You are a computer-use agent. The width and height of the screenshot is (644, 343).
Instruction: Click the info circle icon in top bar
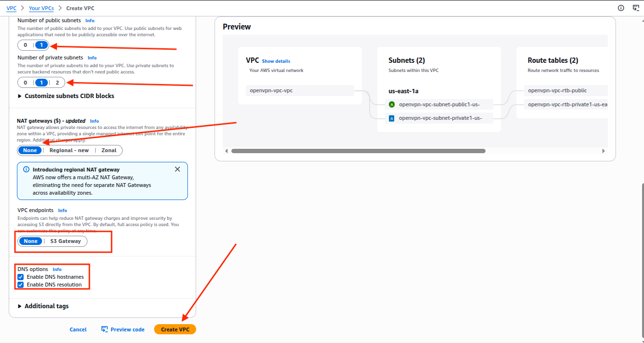click(x=621, y=8)
